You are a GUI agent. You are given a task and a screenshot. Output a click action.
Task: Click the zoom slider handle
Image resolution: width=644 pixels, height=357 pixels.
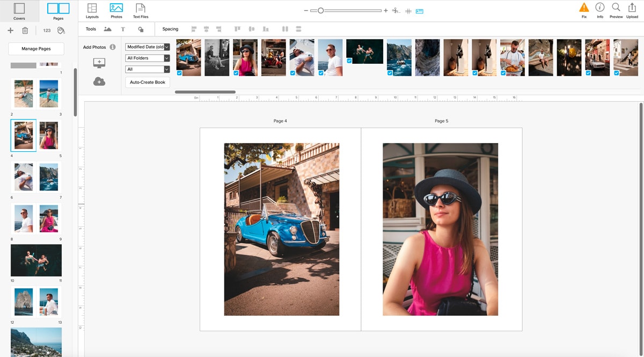pos(320,11)
